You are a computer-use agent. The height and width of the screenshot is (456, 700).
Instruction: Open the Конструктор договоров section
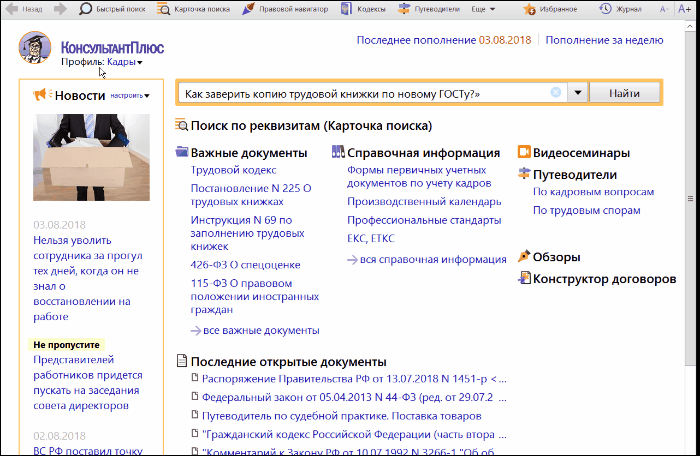604,279
